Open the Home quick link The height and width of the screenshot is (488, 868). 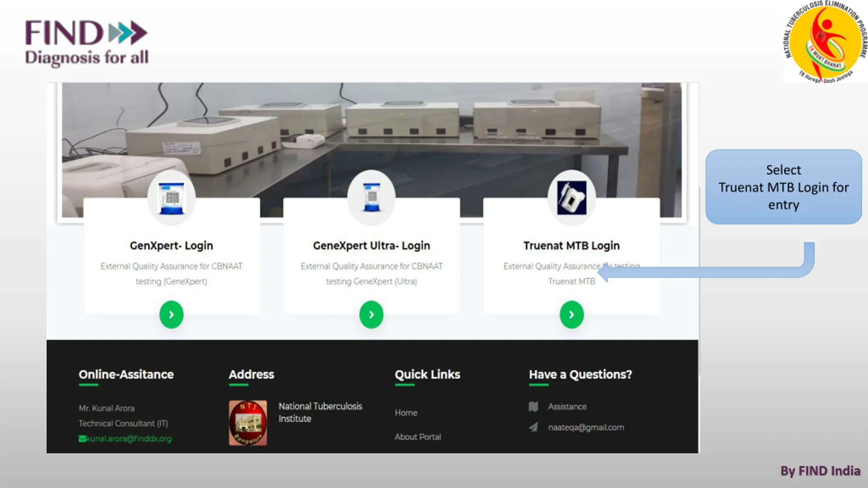tap(406, 413)
